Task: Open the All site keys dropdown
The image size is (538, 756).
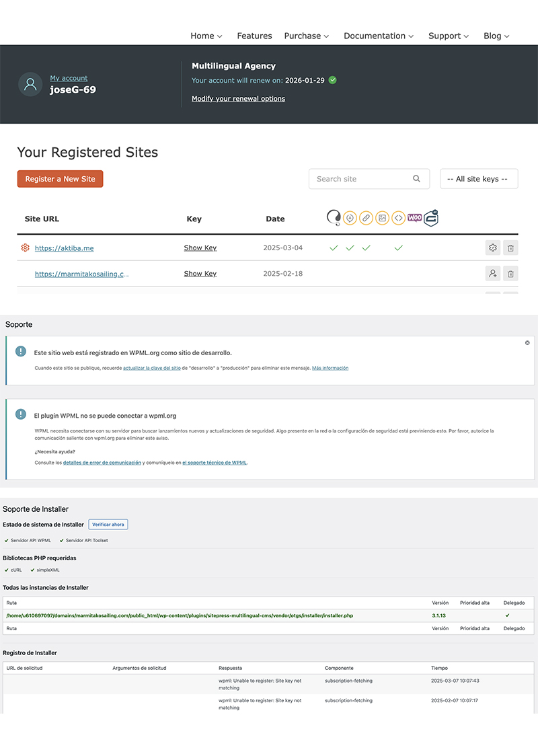Action: click(x=479, y=178)
